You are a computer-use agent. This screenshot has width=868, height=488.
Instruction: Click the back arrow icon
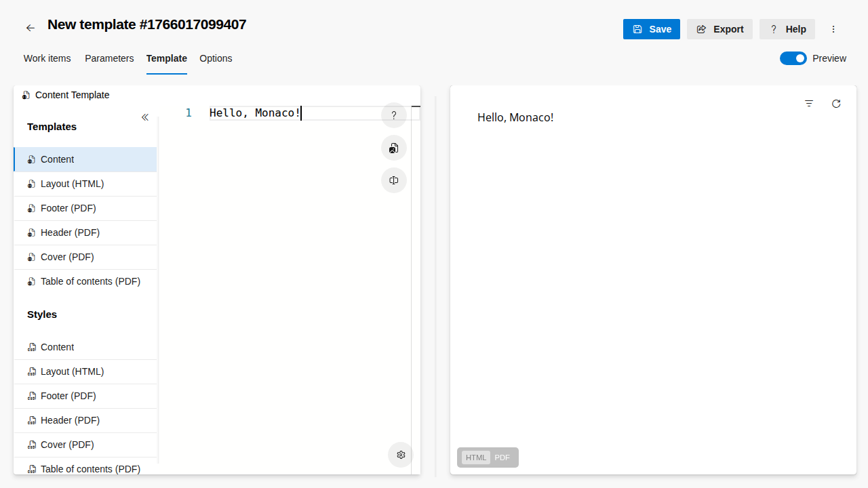[x=30, y=28]
